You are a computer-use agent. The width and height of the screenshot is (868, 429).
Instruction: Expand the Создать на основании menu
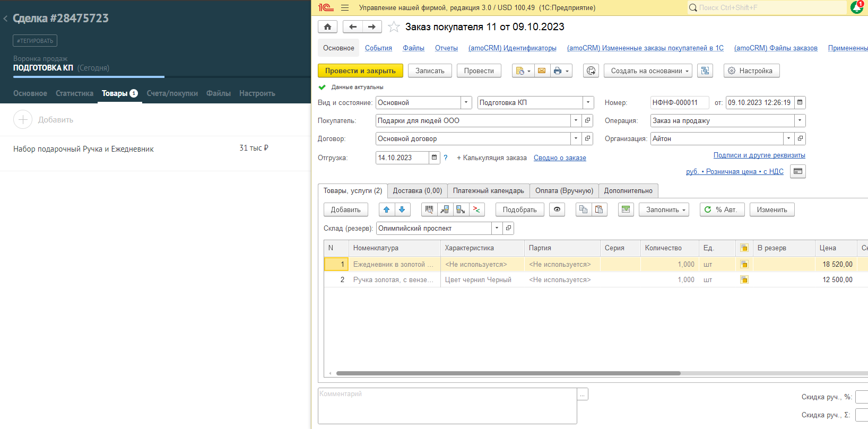click(x=648, y=71)
